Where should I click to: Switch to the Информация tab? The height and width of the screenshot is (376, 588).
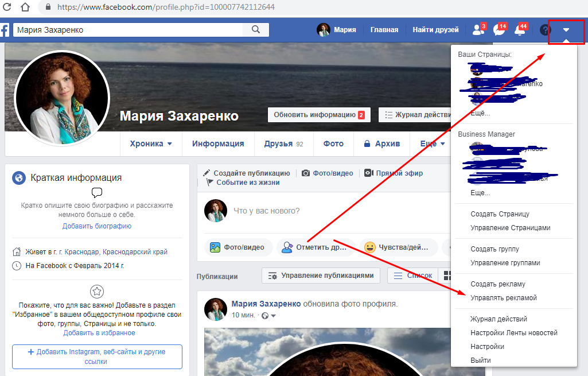[x=218, y=144]
